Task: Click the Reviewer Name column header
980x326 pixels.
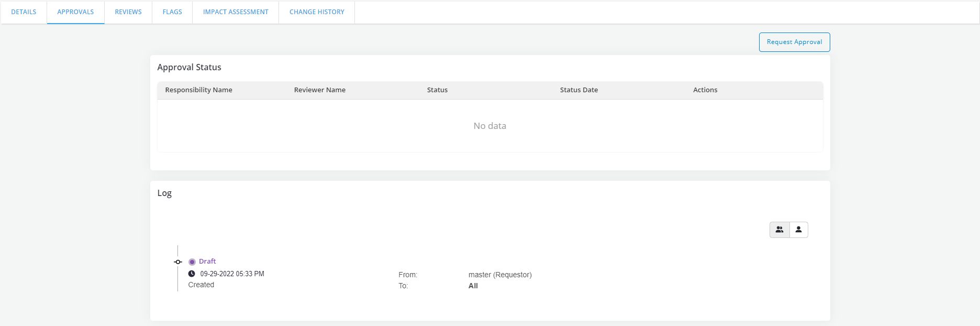Action: click(x=319, y=90)
